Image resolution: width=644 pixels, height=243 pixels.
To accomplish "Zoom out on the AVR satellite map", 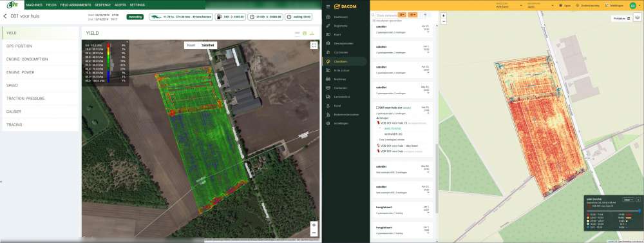I will (314, 233).
